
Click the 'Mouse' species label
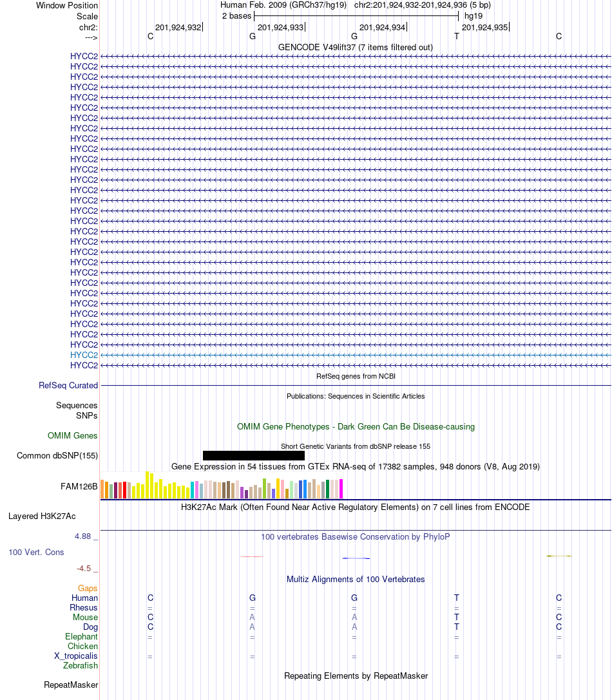85,618
